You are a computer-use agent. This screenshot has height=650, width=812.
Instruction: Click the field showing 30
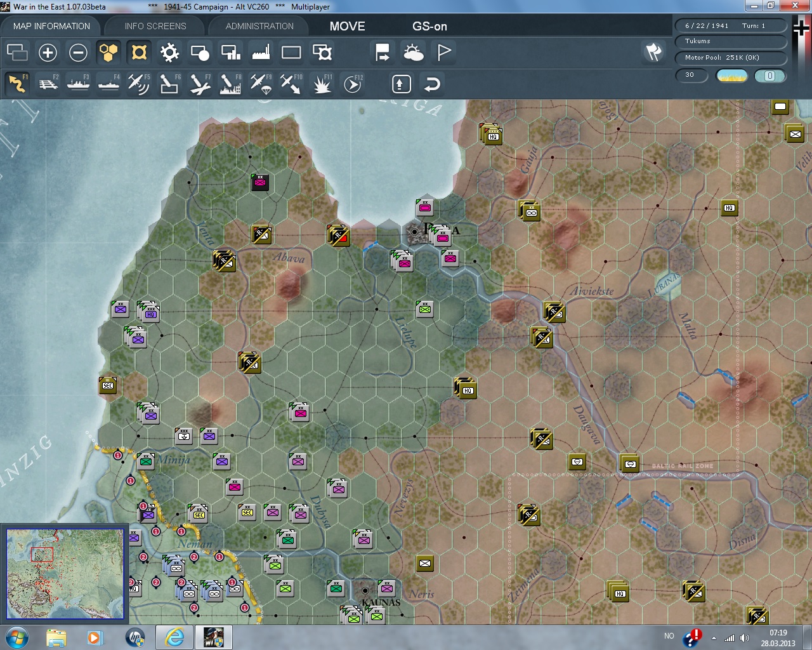pos(692,75)
